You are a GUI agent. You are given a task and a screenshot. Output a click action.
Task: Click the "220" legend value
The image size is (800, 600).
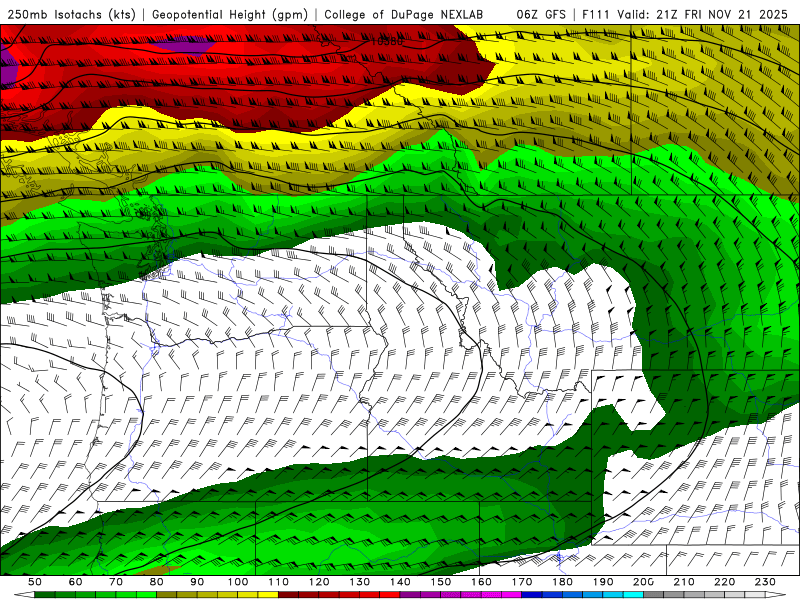[725, 582]
